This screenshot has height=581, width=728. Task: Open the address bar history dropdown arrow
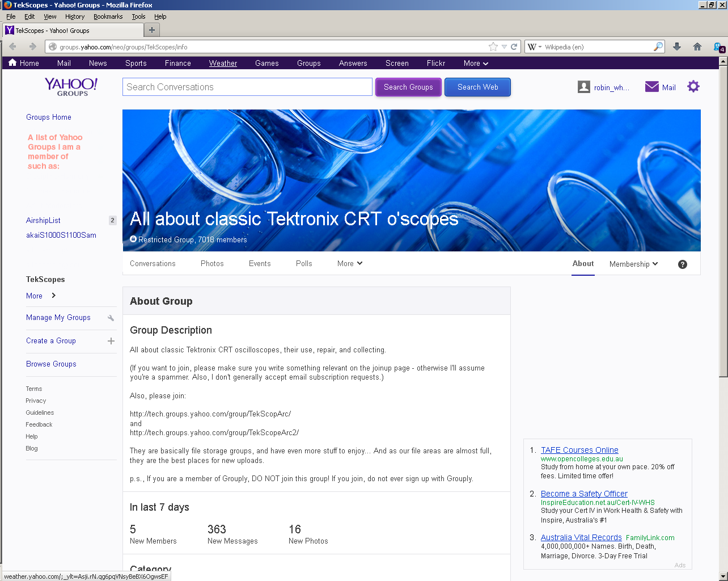504,47
